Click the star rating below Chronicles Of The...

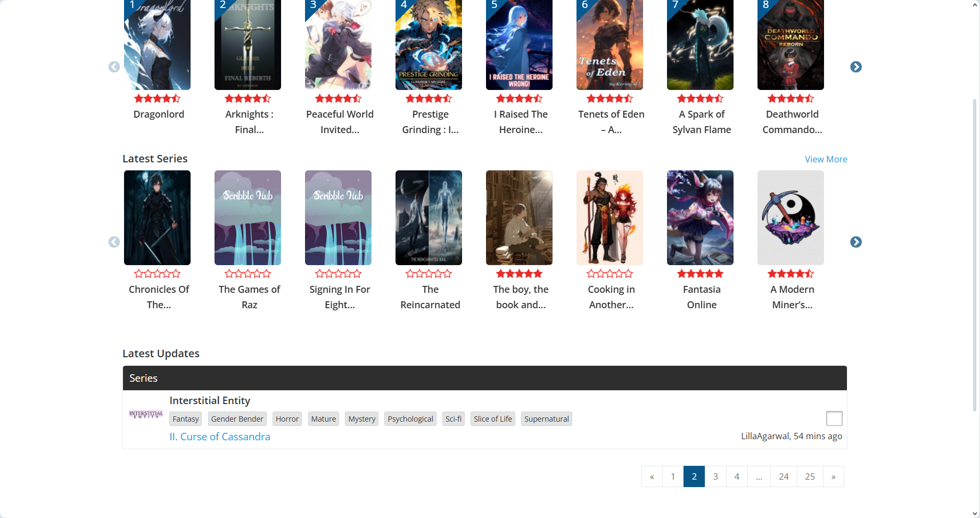click(158, 273)
